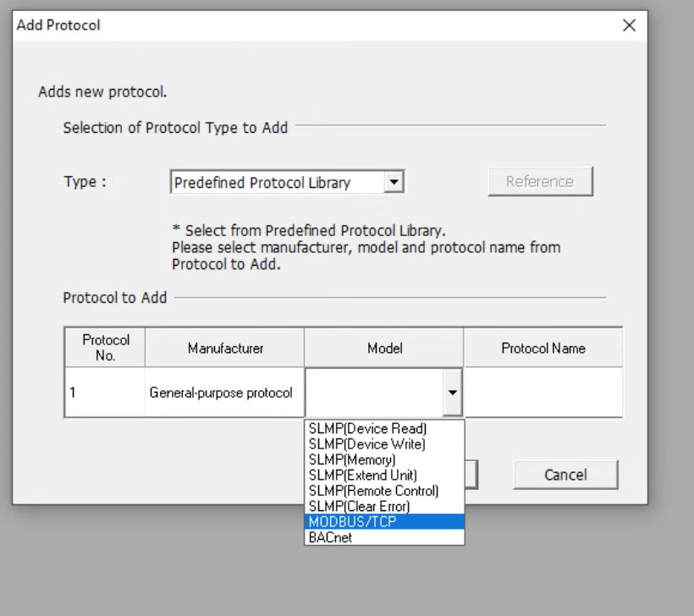The height and width of the screenshot is (616, 694).
Task: Choose SLMP(Remote Control) from the list
Action: [384, 490]
